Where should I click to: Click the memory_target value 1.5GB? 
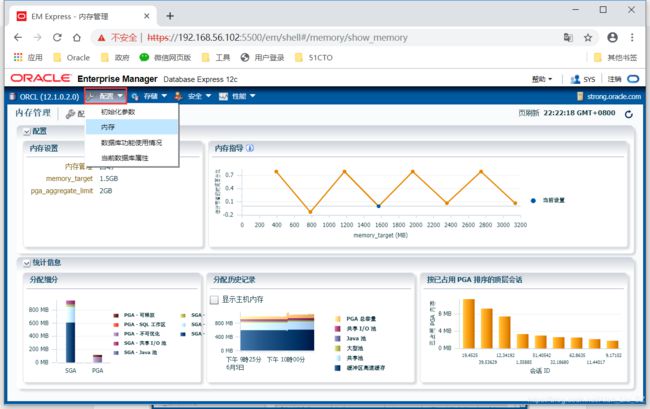(109, 179)
